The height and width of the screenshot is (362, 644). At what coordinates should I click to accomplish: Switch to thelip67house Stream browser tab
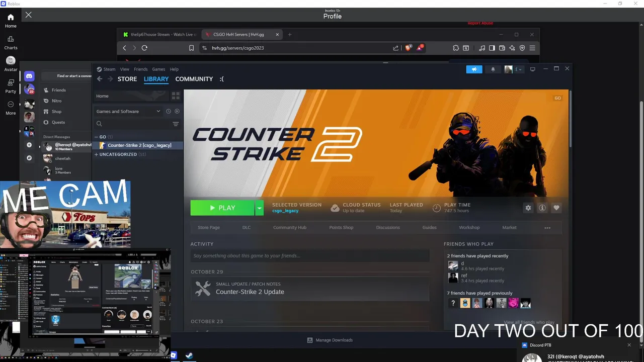point(160,35)
